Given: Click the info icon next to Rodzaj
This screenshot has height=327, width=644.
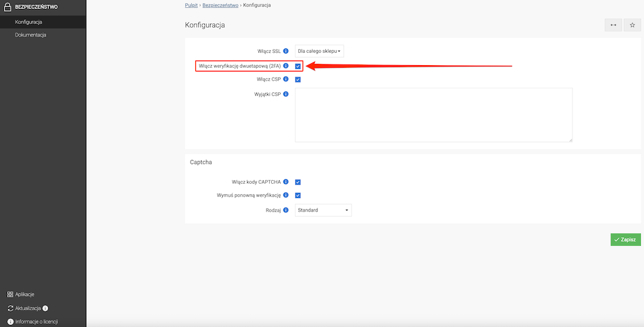Looking at the screenshot, I should (x=286, y=210).
